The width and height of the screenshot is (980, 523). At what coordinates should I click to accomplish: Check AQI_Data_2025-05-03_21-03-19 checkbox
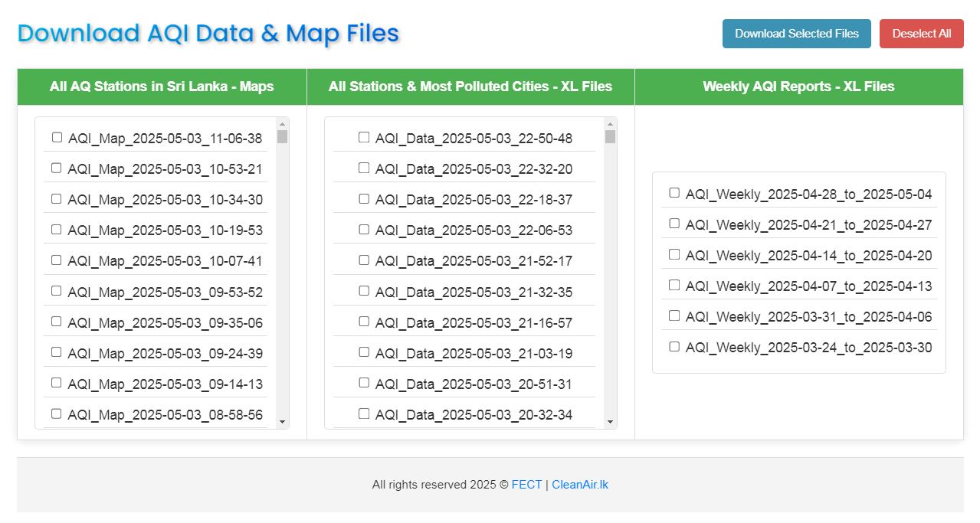[x=364, y=352]
